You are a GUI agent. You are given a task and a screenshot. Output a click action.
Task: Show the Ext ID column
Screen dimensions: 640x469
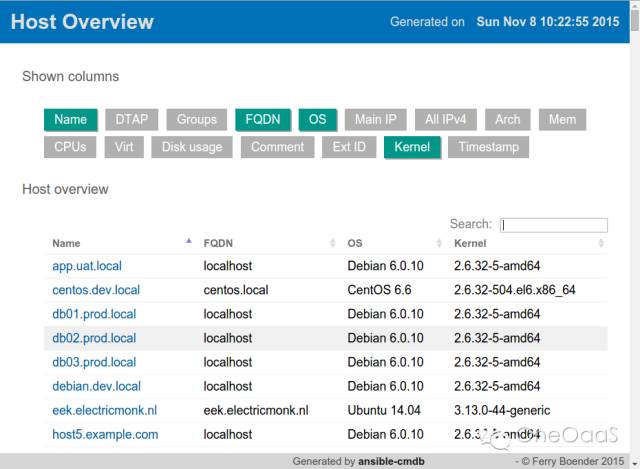pyautogui.click(x=349, y=147)
